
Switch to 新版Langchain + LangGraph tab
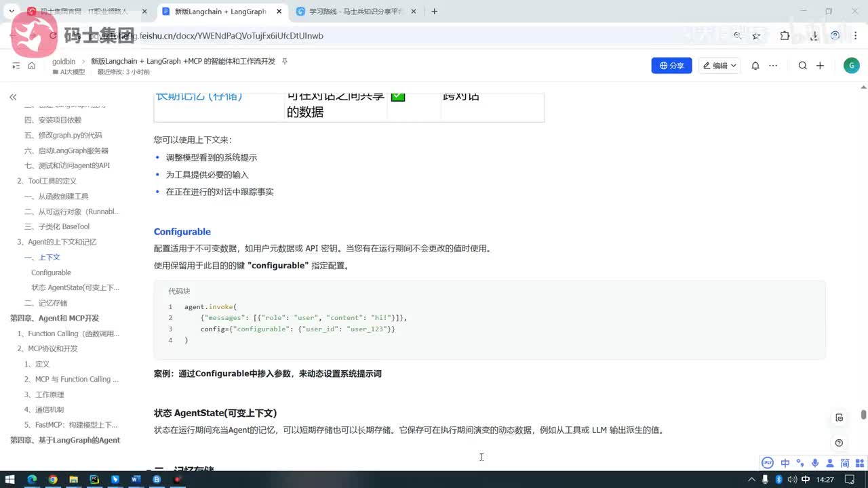click(220, 12)
